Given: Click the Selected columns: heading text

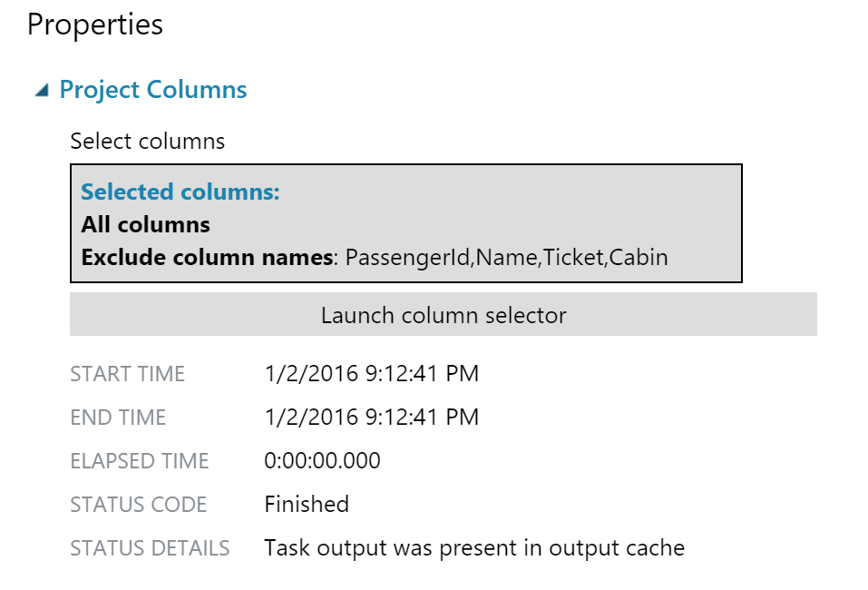Looking at the screenshot, I should [180, 192].
